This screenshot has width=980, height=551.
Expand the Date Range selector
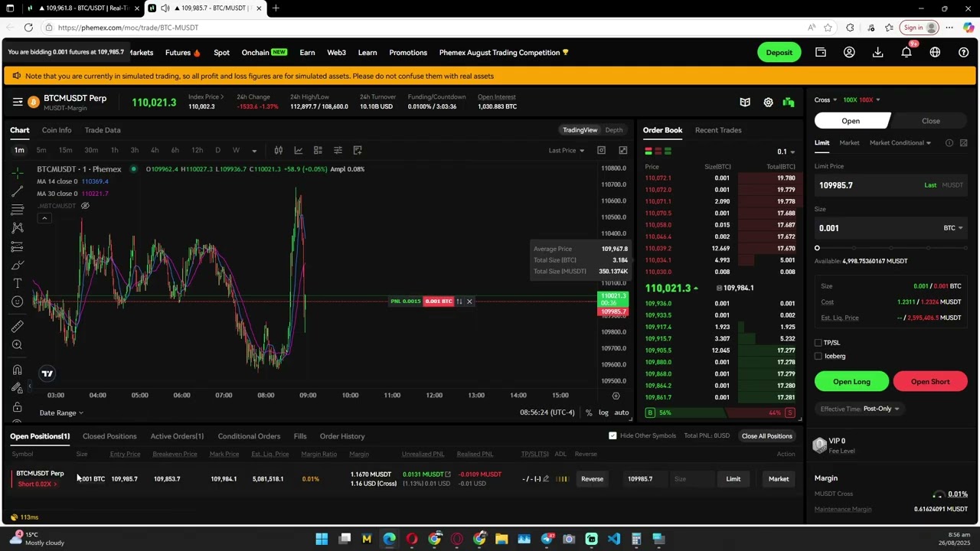pyautogui.click(x=61, y=413)
